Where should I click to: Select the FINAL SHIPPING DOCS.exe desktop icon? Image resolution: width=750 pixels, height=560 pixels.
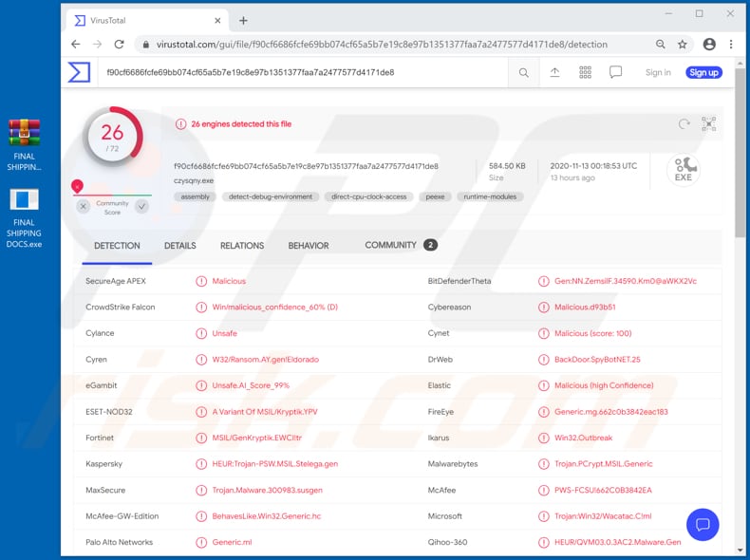coord(24,218)
